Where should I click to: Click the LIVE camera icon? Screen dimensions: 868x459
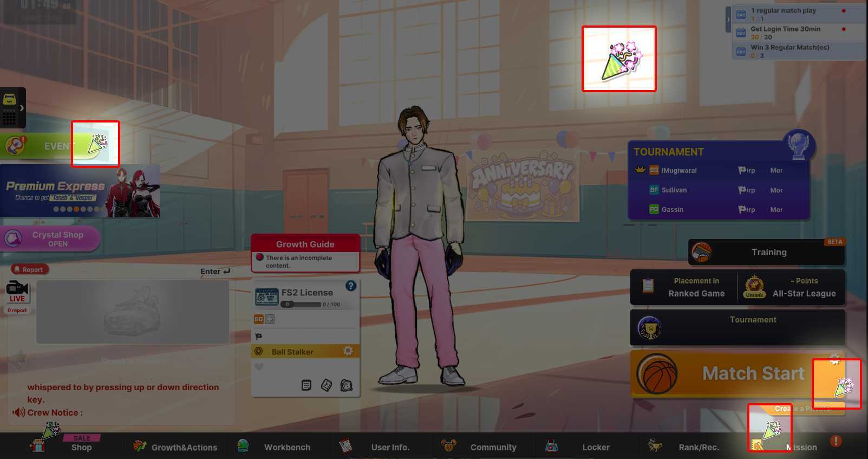tap(17, 288)
